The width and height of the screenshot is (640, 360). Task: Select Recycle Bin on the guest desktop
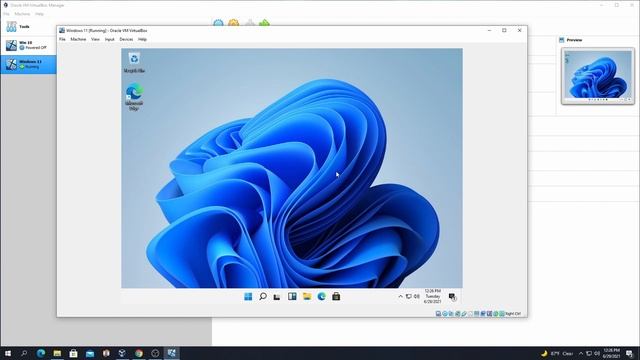click(x=134, y=62)
